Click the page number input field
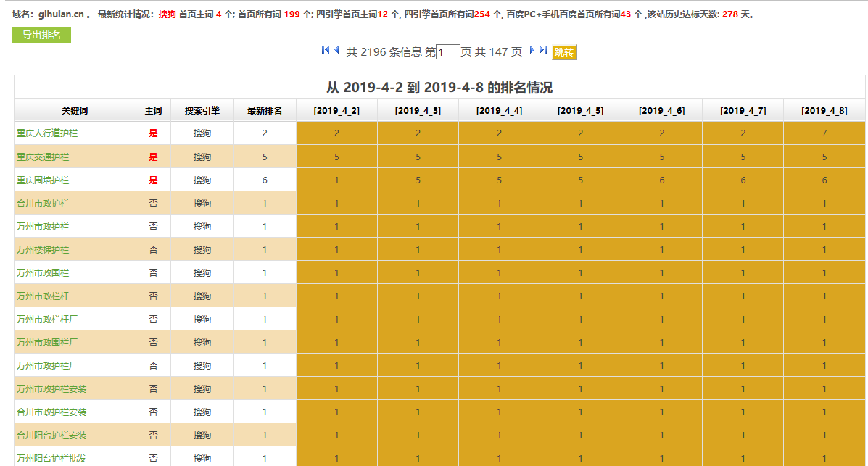The height and width of the screenshot is (466, 868). point(448,51)
